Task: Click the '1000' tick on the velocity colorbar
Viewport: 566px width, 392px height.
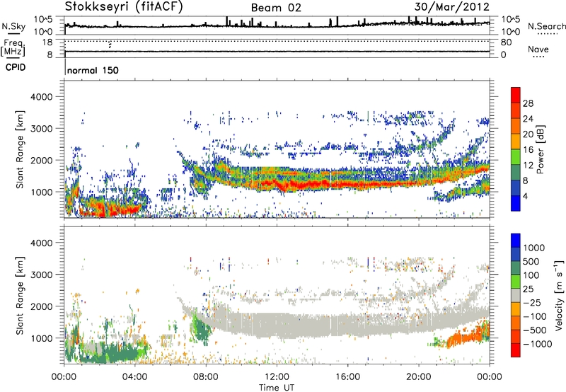Action: click(x=533, y=248)
